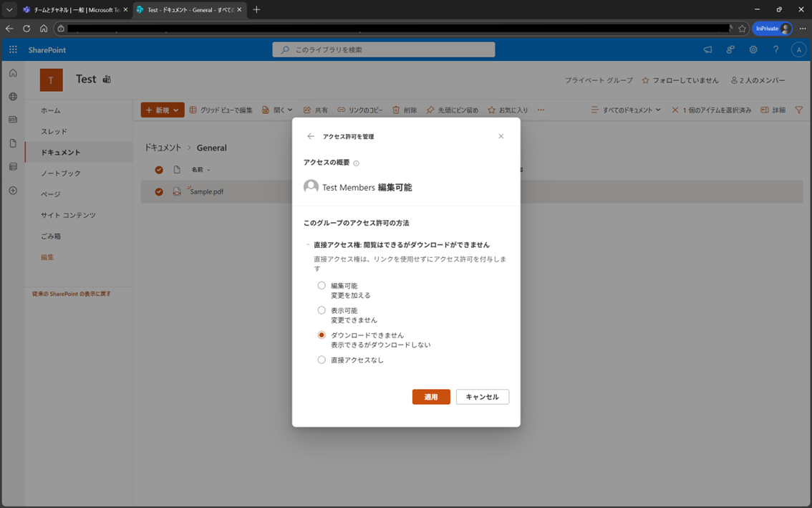Open ごみ箱 in site navigation
812x508 pixels.
pos(51,236)
